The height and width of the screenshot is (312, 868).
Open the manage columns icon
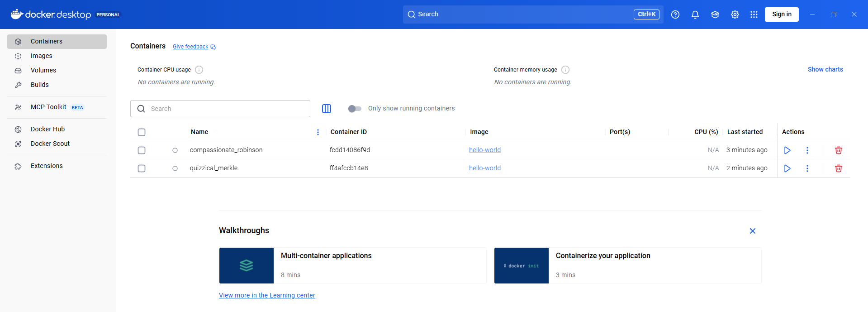point(327,109)
